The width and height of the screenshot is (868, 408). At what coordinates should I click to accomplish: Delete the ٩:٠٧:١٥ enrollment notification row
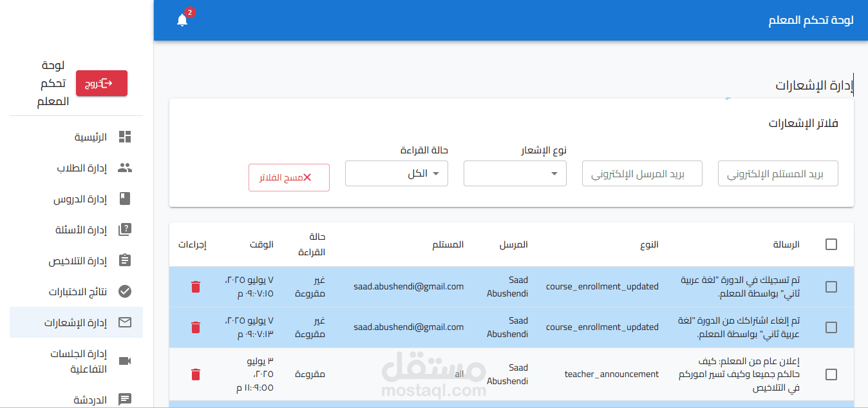(196, 287)
